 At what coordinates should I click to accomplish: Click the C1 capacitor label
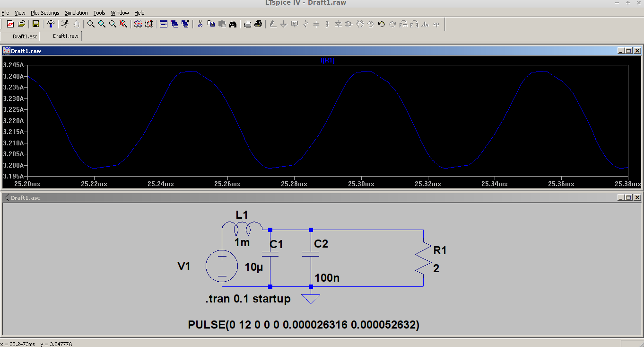click(x=276, y=244)
